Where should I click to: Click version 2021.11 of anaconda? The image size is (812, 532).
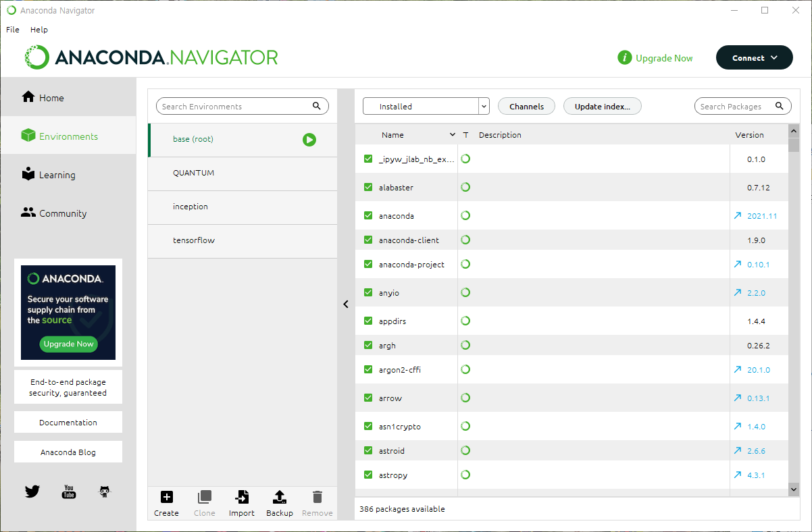(x=762, y=216)
